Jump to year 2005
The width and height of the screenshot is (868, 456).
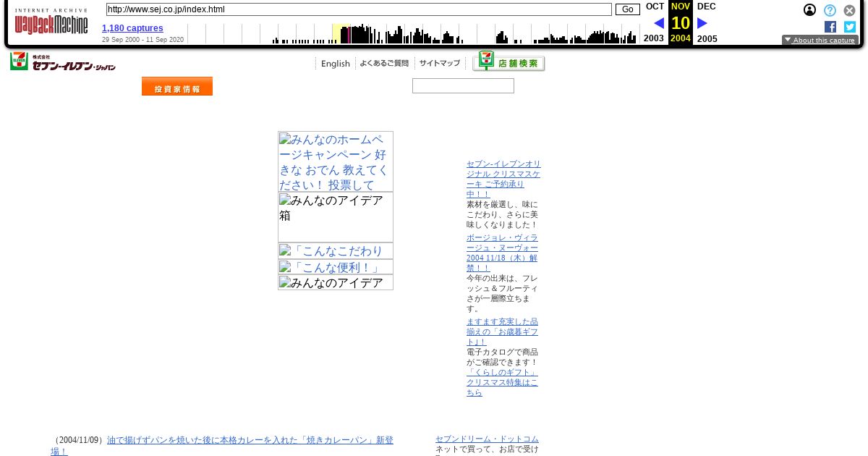(707, 38)
